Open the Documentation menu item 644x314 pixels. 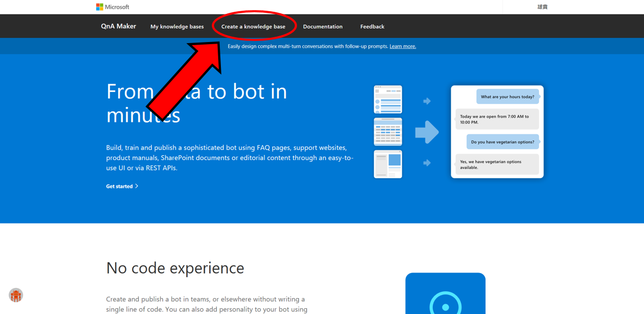pos(323,27)
